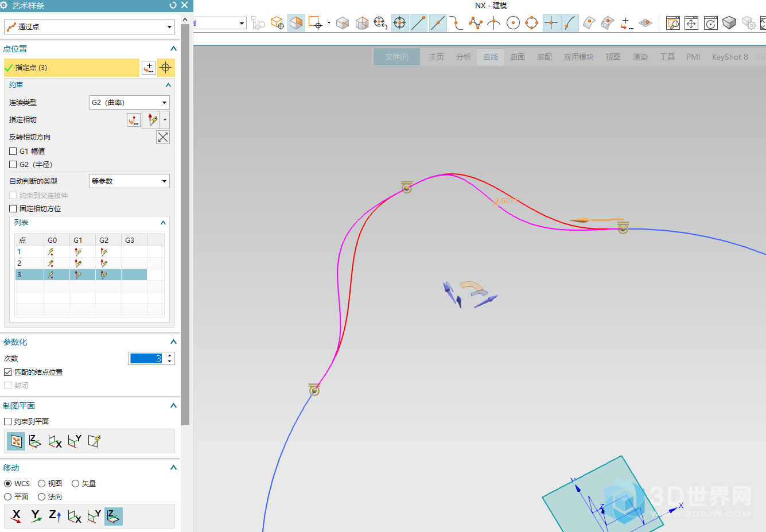
Task: Select the view drawing plane icon in 制图平面
Action: click(x=16, y=441)
